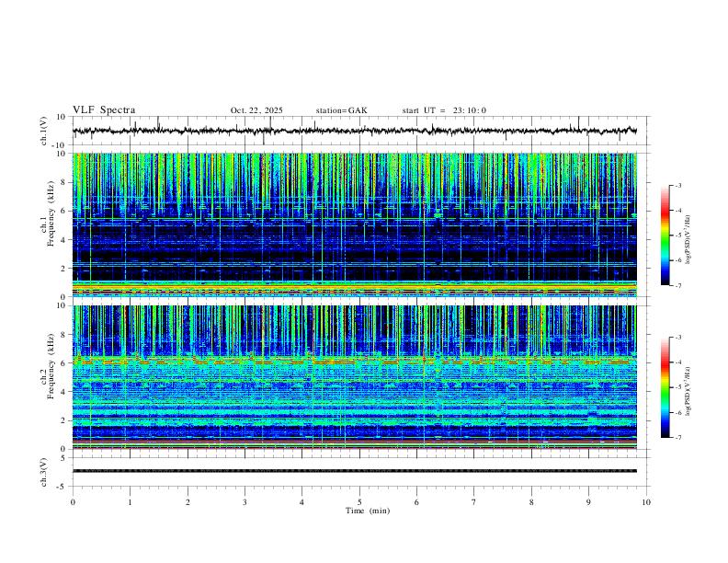
Task: Click the 'ch.1(V)' waveform axis label
Action: 44,131
